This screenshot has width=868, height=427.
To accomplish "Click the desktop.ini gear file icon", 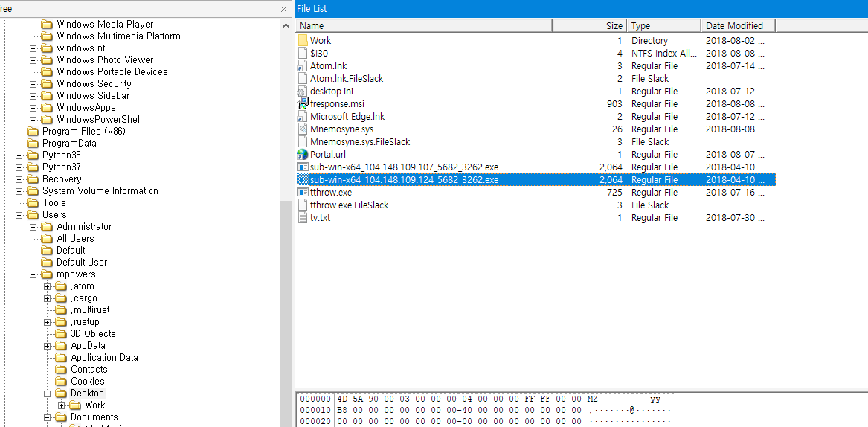I will (302, 91).
